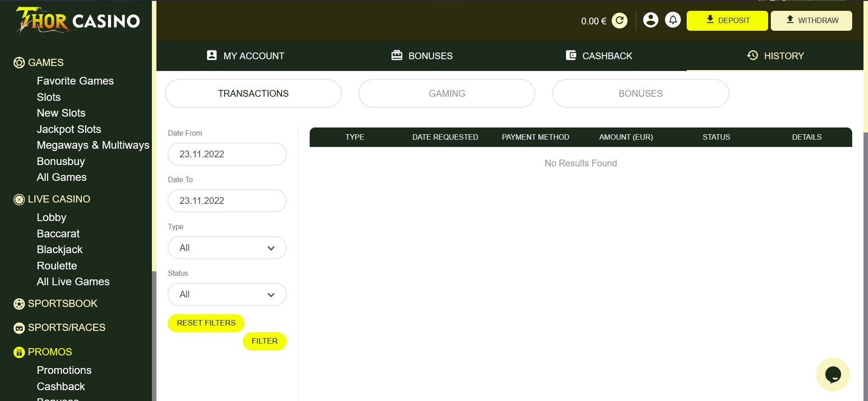The width and height of the screenshot is (868, 401).
Task: Open the Deposit button
Action: click(727, 21)
